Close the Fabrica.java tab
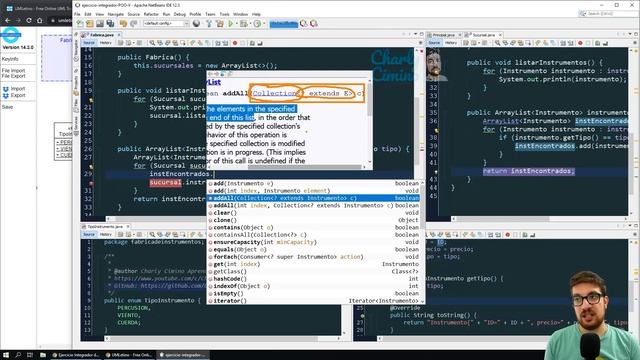 pyautogui.click(x=120, y=35)
